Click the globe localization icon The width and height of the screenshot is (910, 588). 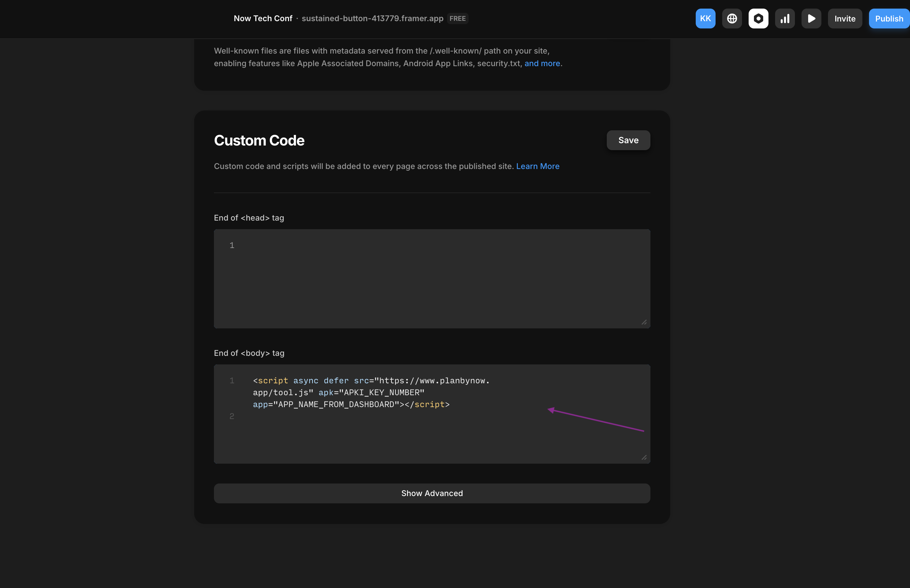[732, 18]
